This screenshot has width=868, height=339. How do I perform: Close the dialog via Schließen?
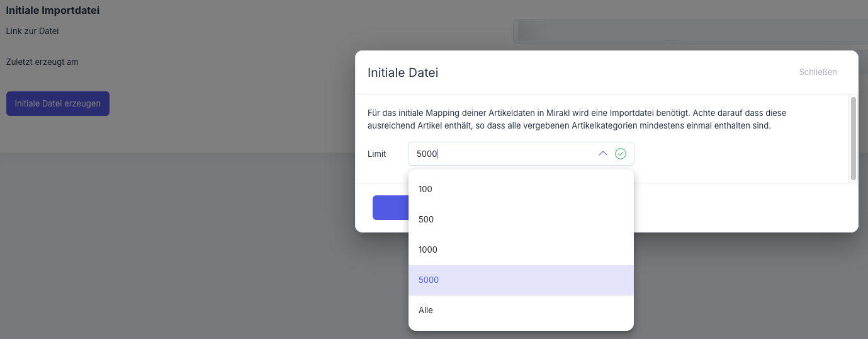(x=818, y=72)
